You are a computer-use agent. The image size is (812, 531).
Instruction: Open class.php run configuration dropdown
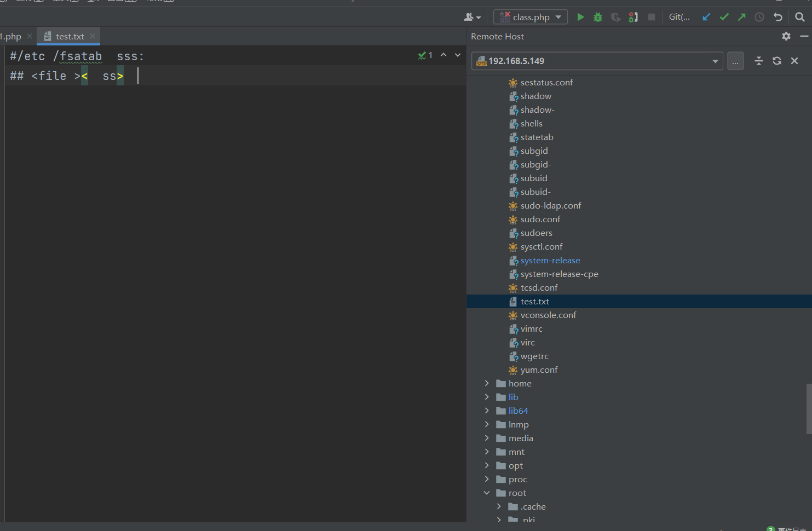click(x=531, y=17)
